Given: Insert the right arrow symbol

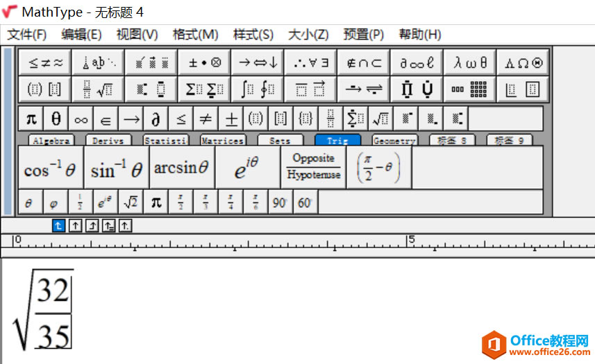Looking at the screenshot, I should tap(131, 119).
